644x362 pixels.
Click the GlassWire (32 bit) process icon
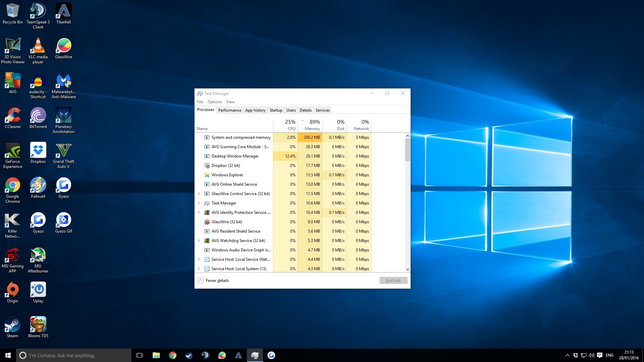point(207,222)
